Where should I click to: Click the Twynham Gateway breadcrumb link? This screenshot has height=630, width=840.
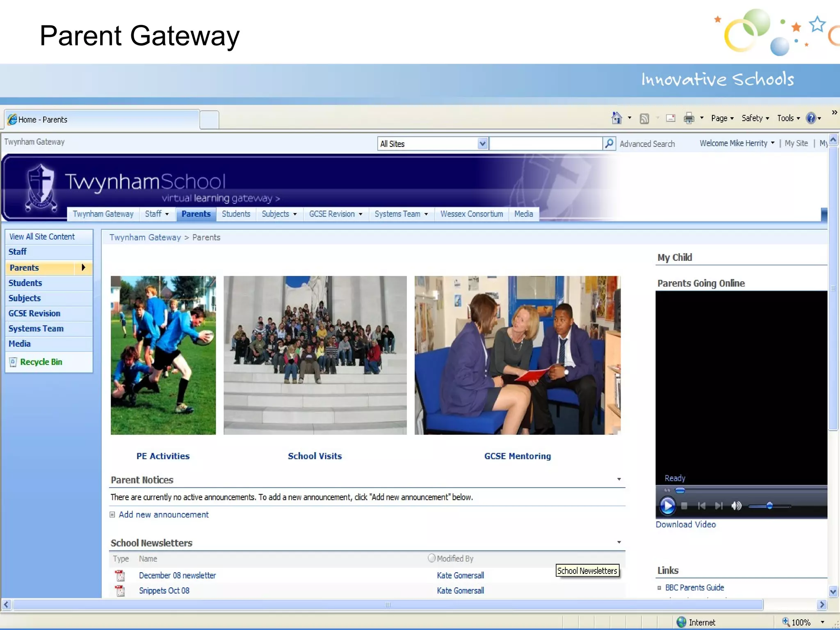(x=145, y=237)
